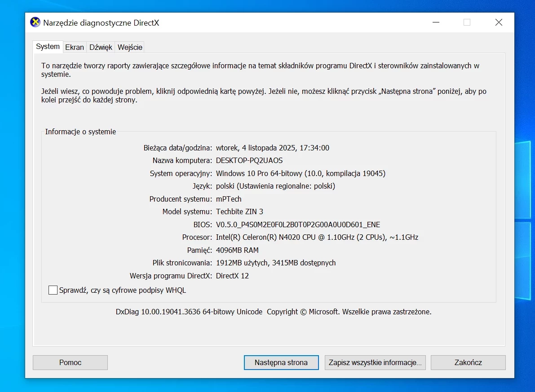Click the Intel Celeron processor line

click(317, 237)
